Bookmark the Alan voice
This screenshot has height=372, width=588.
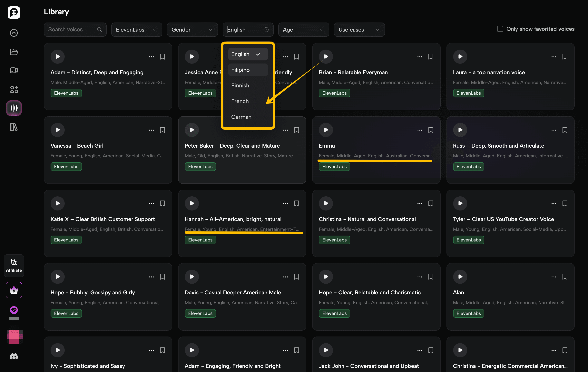coord(565,277)
